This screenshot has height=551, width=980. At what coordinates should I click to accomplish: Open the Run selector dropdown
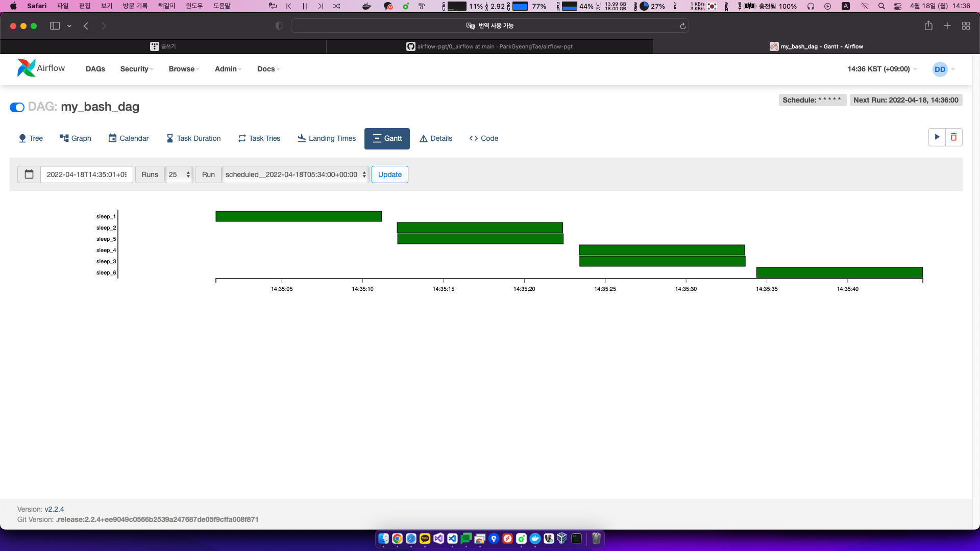295,174
